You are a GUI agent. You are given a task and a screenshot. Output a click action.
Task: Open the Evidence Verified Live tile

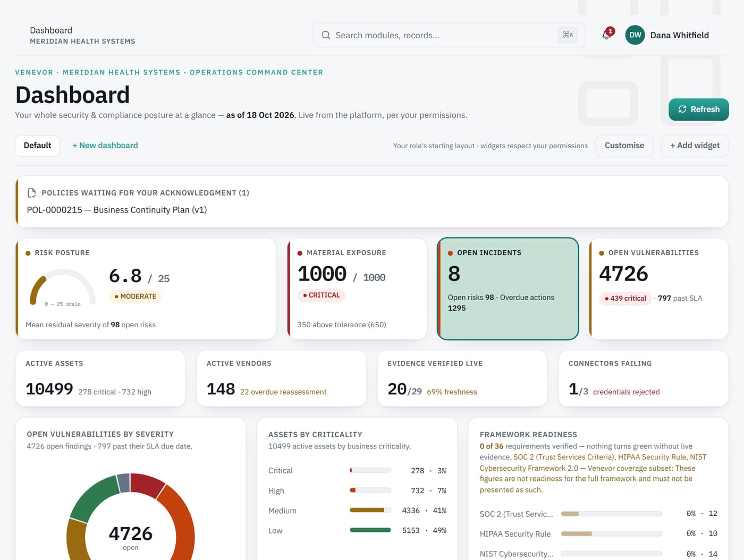tap(462, 378)
